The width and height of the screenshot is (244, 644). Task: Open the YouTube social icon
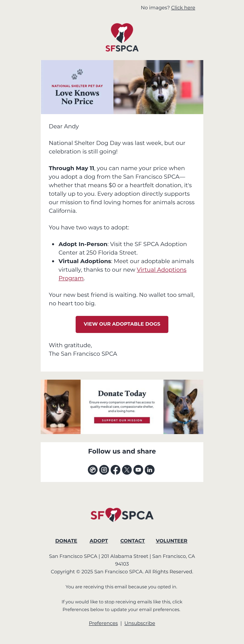(x=138, y=470)
